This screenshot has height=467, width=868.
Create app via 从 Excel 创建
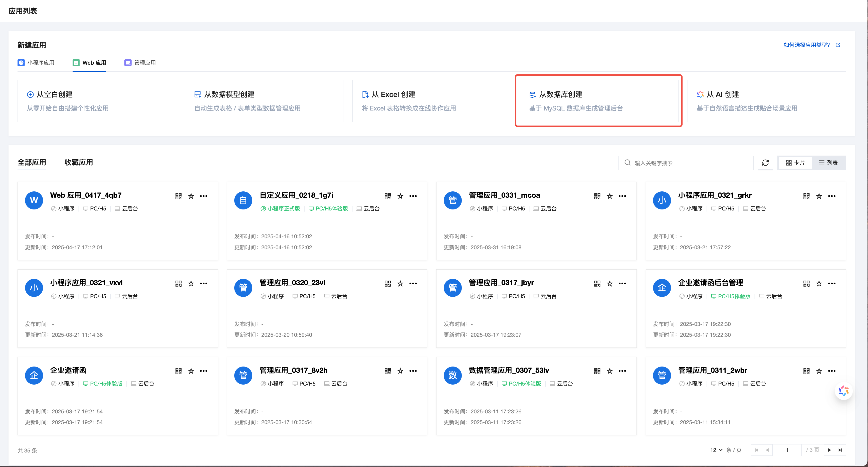[x=432, y=101]
